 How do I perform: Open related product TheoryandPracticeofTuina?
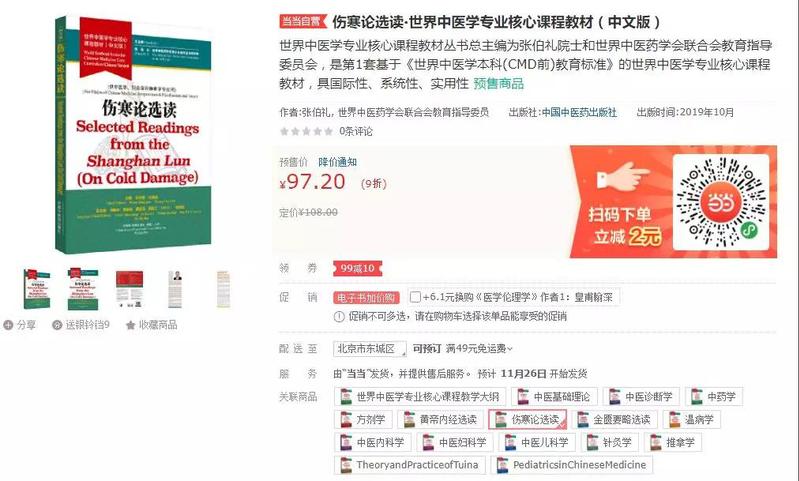pos(410,465)
